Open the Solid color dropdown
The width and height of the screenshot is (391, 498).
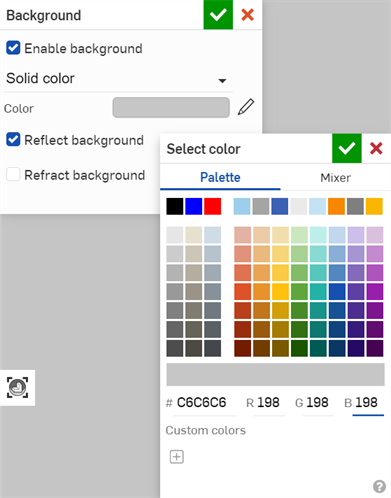(118, 79)
